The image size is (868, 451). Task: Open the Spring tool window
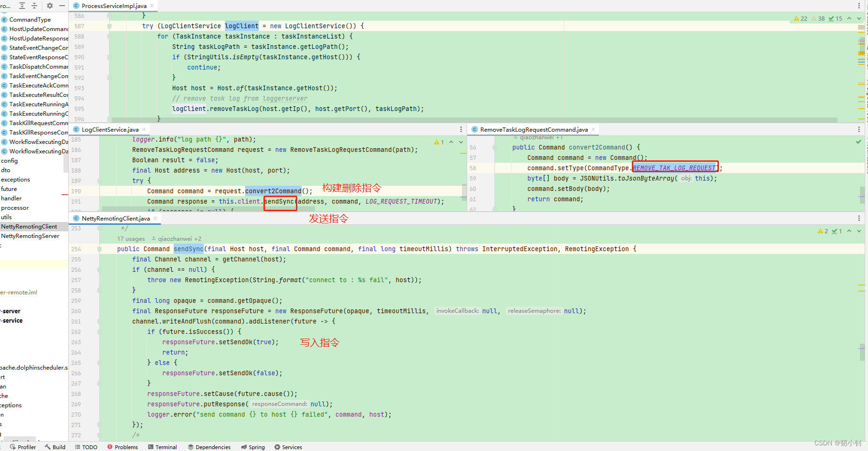[x=253, y=447]
